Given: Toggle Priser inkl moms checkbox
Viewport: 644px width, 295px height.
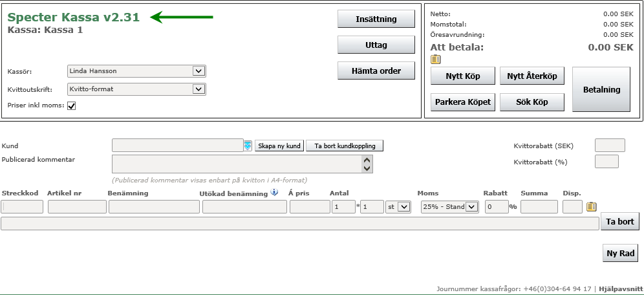Looking at the screenshot, I should pyautogui.click(x=72, y=106).
